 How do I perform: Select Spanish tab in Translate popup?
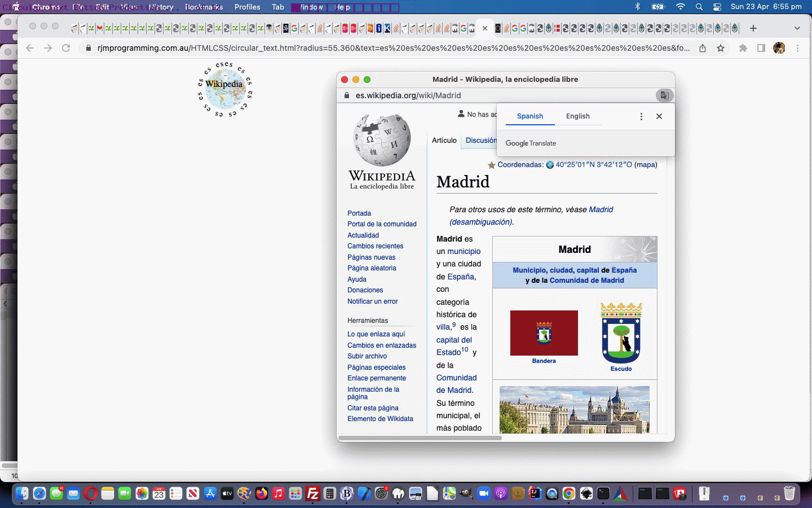click(x=530, y=116)
